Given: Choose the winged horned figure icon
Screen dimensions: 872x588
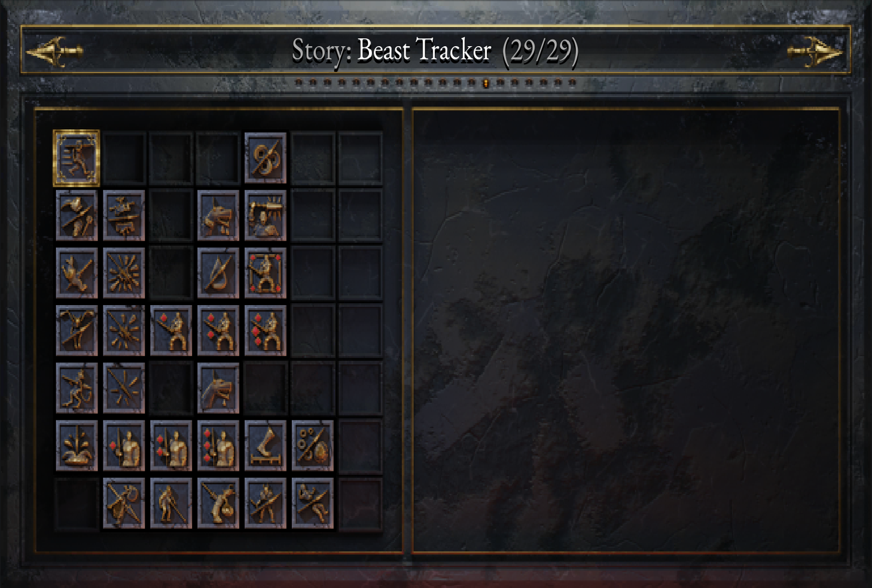Looking at the screenshot, I should 76,330.
